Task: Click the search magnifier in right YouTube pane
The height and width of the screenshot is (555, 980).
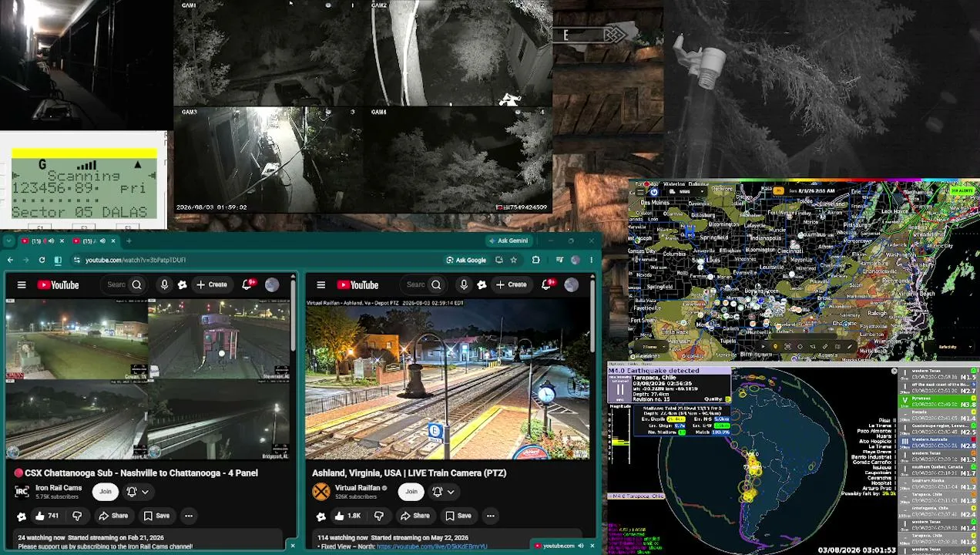Action: coord(436,285)
